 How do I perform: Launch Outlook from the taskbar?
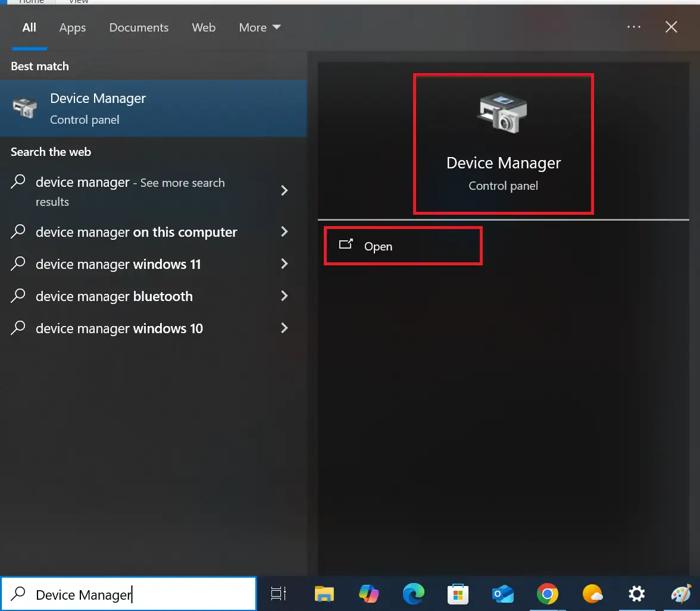click(503, 594)
